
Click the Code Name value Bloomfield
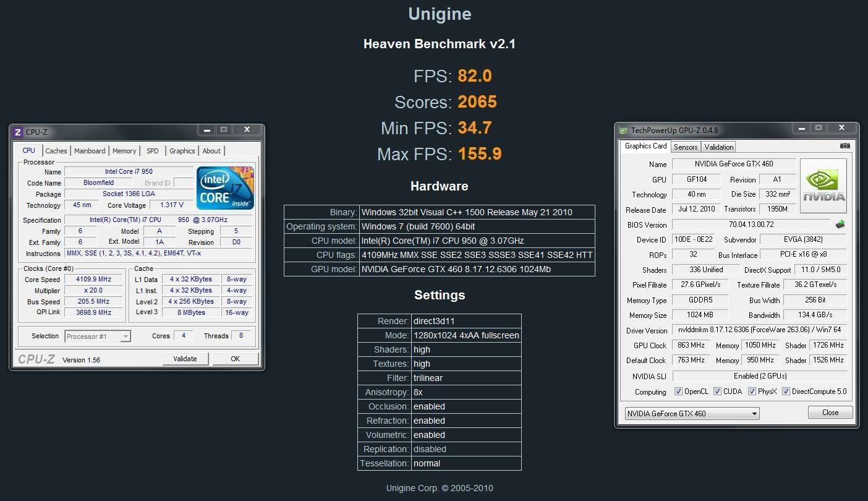(98, 182)
